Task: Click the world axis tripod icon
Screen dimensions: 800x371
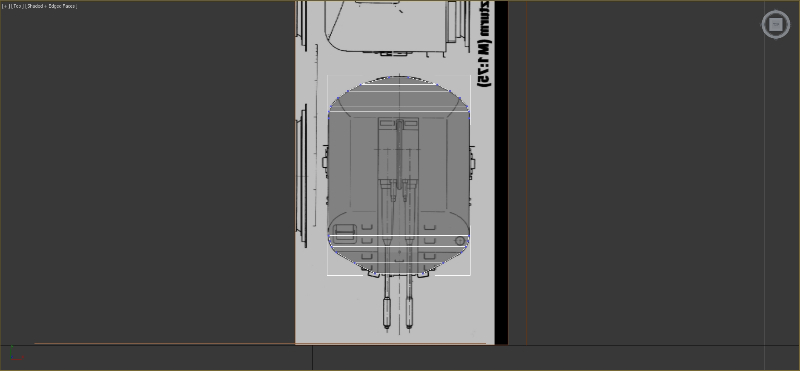Action: pos(15,354)
